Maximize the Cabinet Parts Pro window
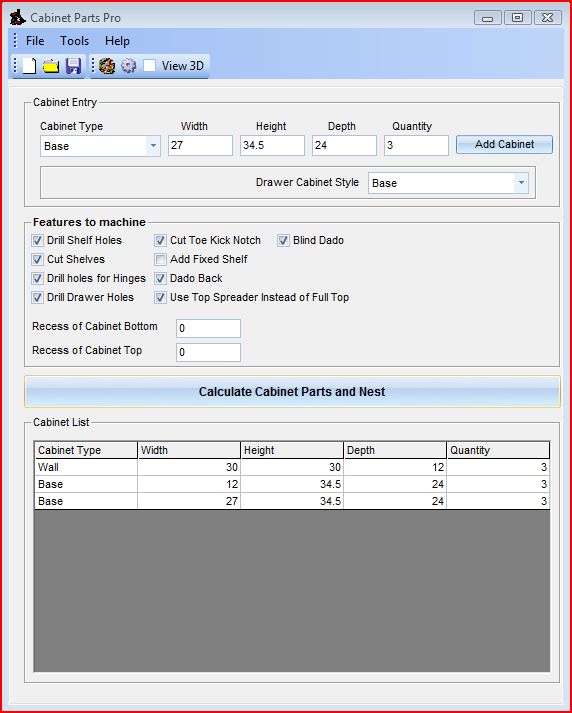Screen dimensions: 572x713 click(517, 18)
